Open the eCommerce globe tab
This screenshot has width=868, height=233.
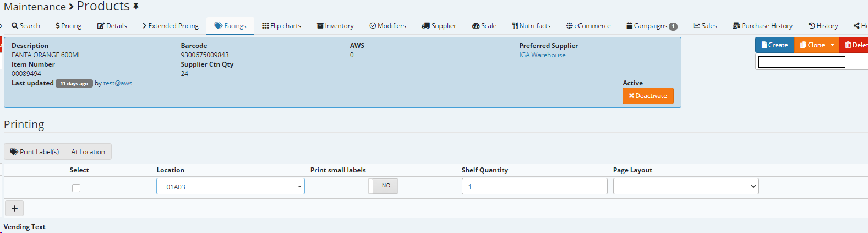[588, 26]
